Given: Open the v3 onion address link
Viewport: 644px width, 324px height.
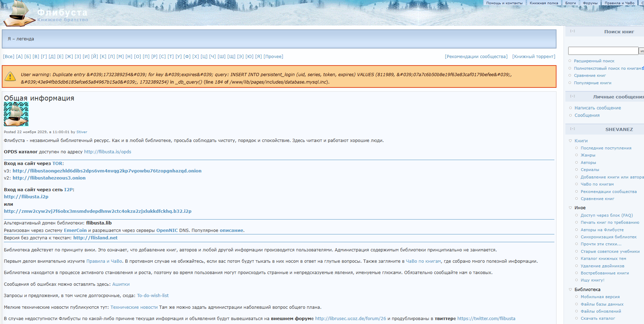Looking at the screenshot, I should 107,171.
